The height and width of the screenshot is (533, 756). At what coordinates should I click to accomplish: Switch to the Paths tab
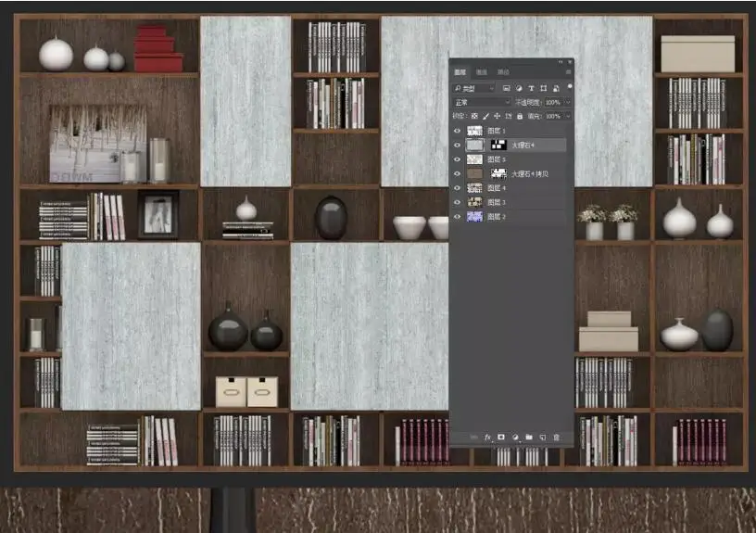point(503,72)
